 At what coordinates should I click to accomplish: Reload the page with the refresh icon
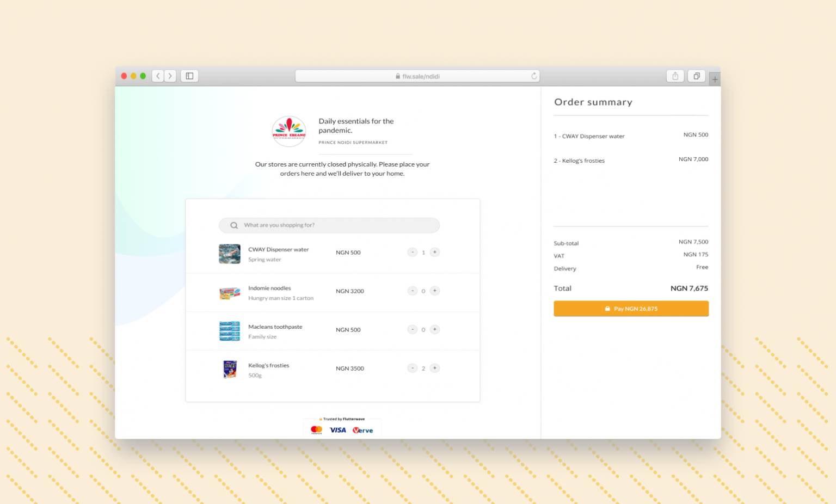[534, 76]
